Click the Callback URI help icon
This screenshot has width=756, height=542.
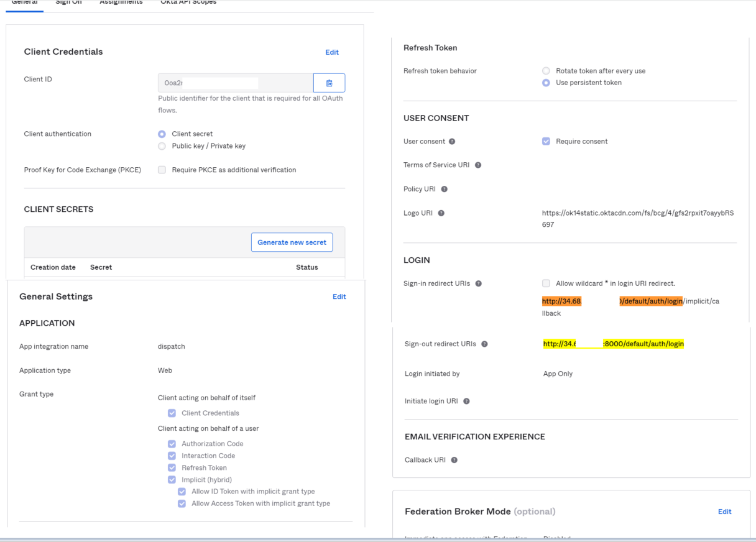pyautogui.click(x=453, y=460)
